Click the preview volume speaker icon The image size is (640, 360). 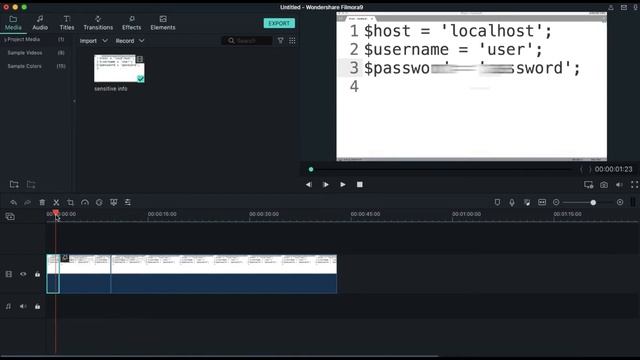[x=619, y=185]
